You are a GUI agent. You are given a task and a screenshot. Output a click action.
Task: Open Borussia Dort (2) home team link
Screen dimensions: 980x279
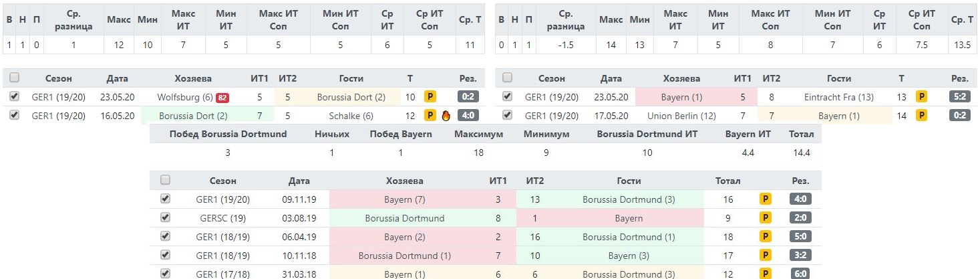[190, 116]
